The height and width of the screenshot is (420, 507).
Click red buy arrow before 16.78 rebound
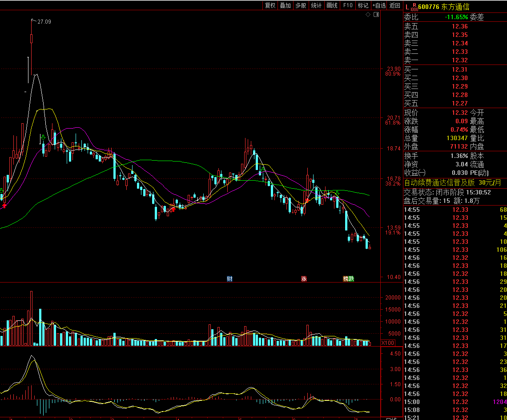[307, 201]
